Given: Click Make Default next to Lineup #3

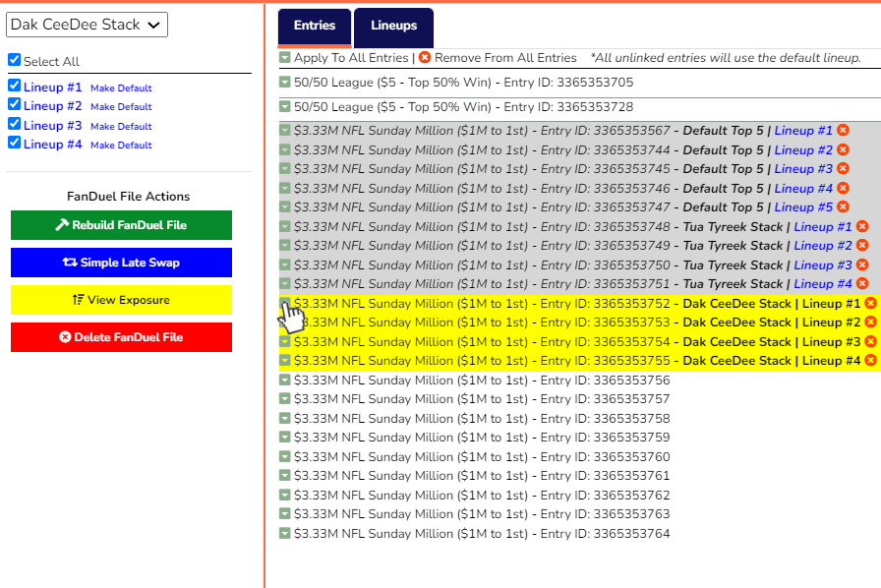Looking at the screenshot, I should click(x=123, y=126).
